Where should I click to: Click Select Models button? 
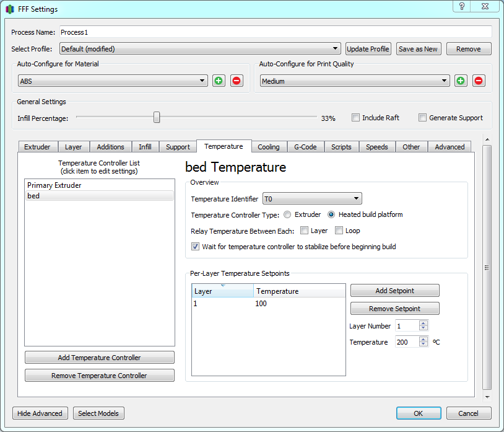coord(98,413)
